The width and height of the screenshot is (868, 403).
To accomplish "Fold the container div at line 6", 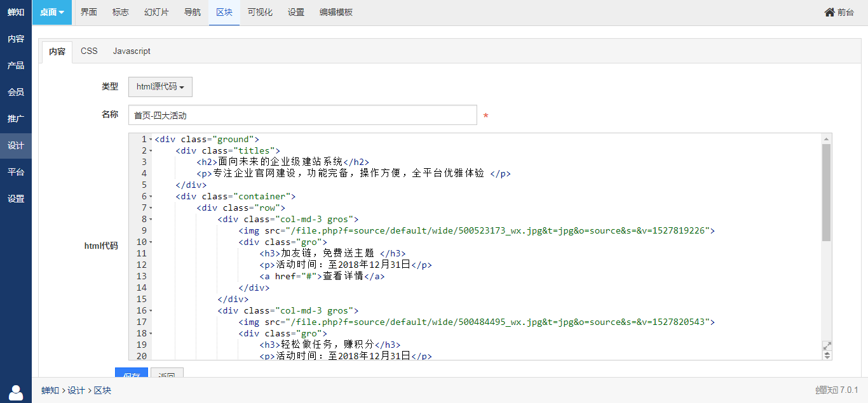I will 151,197.
